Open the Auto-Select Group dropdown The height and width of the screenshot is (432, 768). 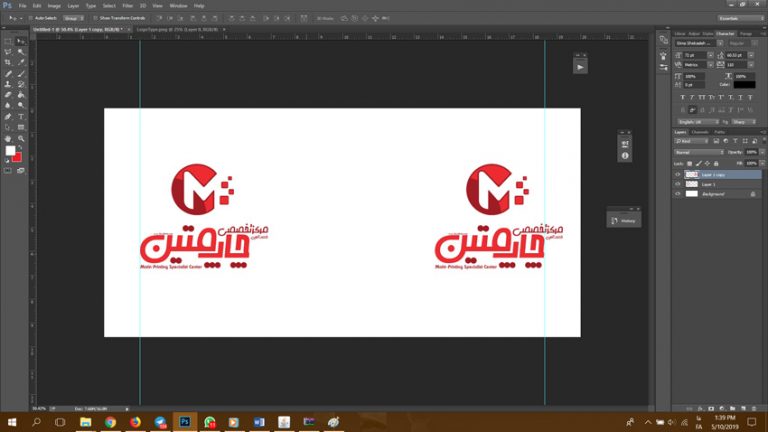[x=73, y=18]
